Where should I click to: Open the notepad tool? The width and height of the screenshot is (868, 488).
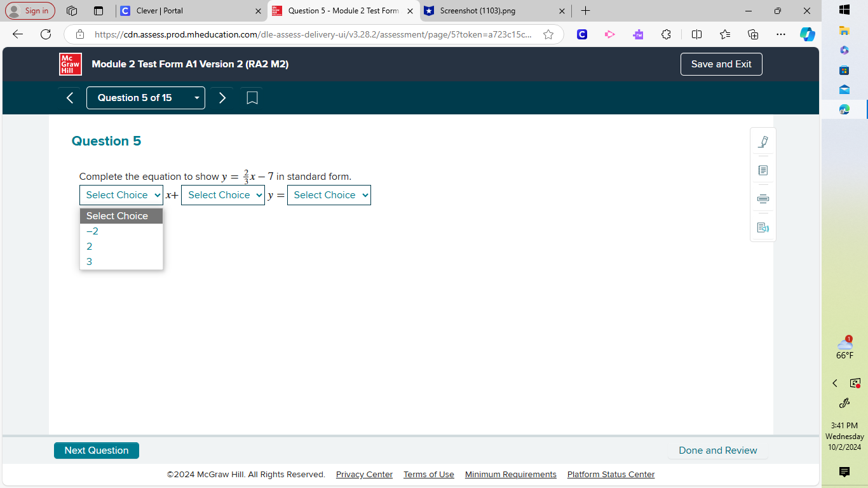pyautogui.click(x=763, y=170)
